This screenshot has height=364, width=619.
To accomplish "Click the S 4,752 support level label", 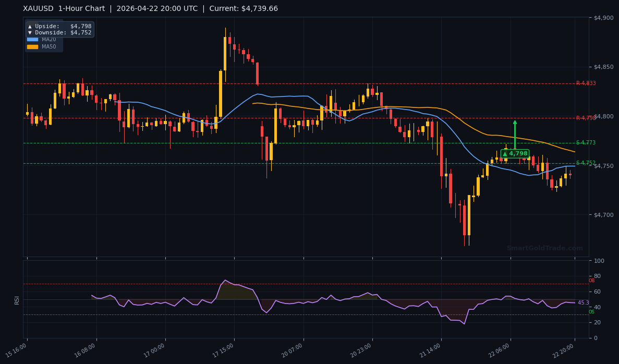I will click(587, 162).
